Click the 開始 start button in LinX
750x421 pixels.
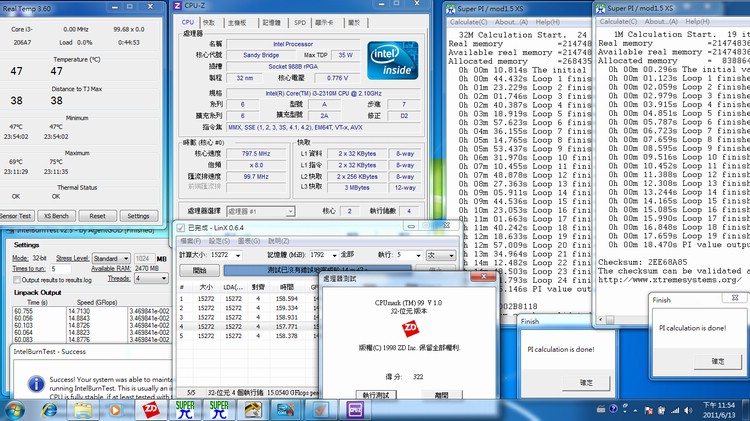click(x=199, y=271)
